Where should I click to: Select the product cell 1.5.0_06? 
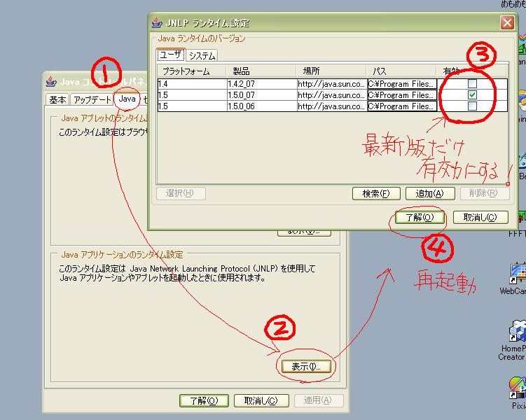[x=262, y=106]
